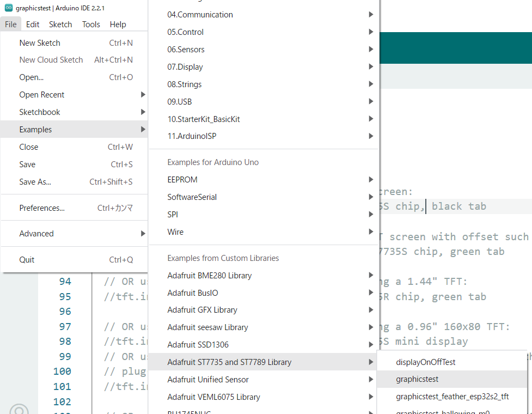Expand 11.ArduinoISP examples
Screen dimensions: 532x414
[264, 136]
